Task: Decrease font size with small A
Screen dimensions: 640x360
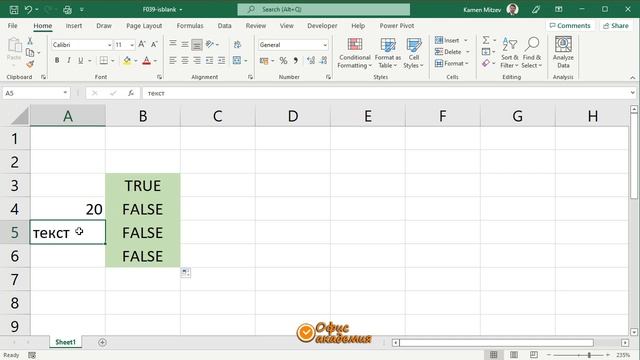Action: [x=154, y=44]
